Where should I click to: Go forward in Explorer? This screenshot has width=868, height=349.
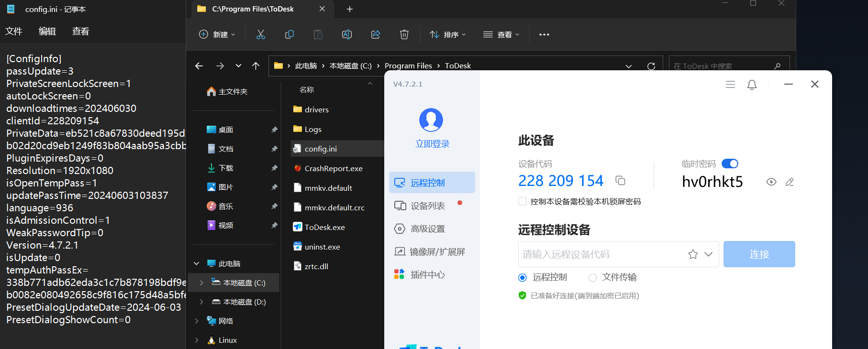pos(220,66)
